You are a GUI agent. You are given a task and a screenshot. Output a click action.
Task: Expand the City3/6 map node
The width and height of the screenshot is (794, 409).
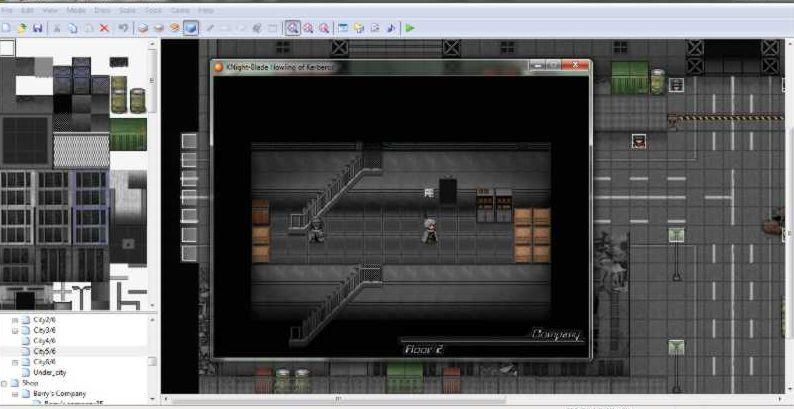(x=15, y=331)
